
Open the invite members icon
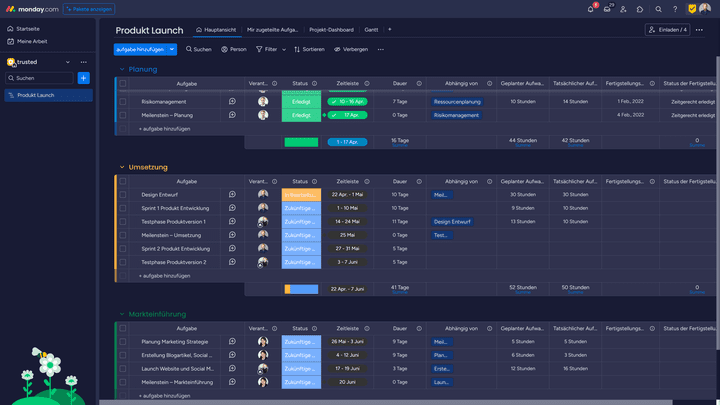point(623,9)
